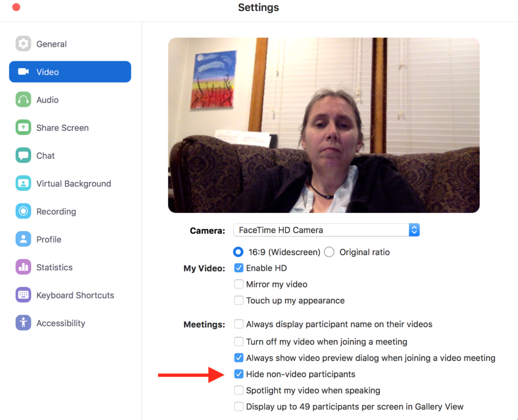Click the camera video preview
The image size is (518, 420).
[x=324, y=125]
